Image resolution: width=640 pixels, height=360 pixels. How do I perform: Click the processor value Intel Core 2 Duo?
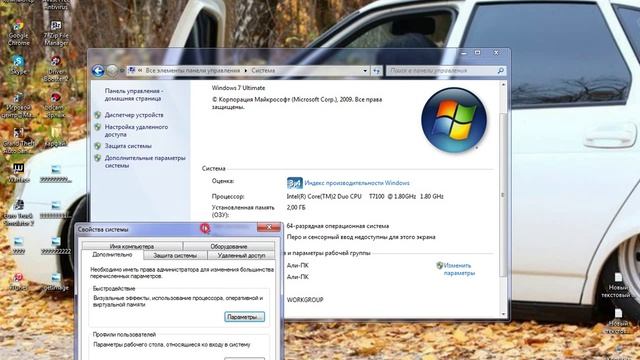click(365, 196)
